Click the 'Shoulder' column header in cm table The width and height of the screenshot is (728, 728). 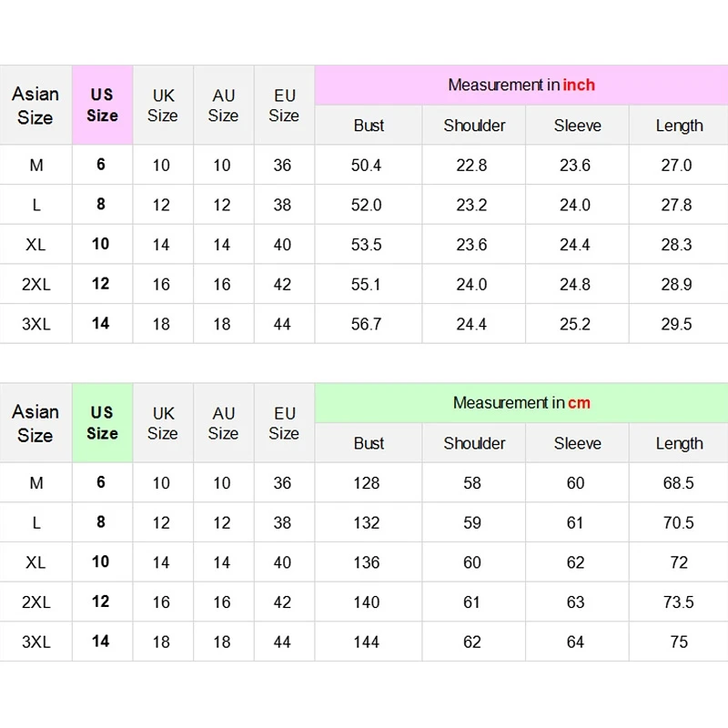[474, 443]
